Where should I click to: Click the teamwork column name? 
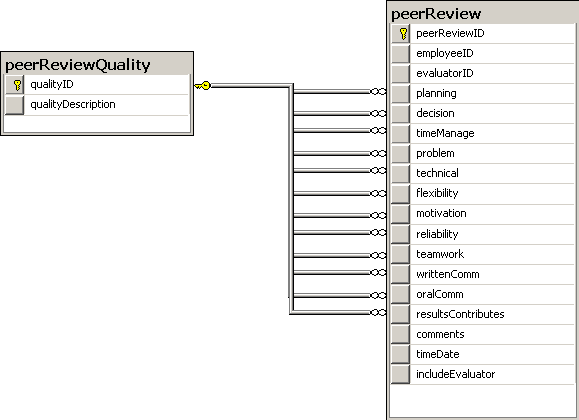pos(440,254)
